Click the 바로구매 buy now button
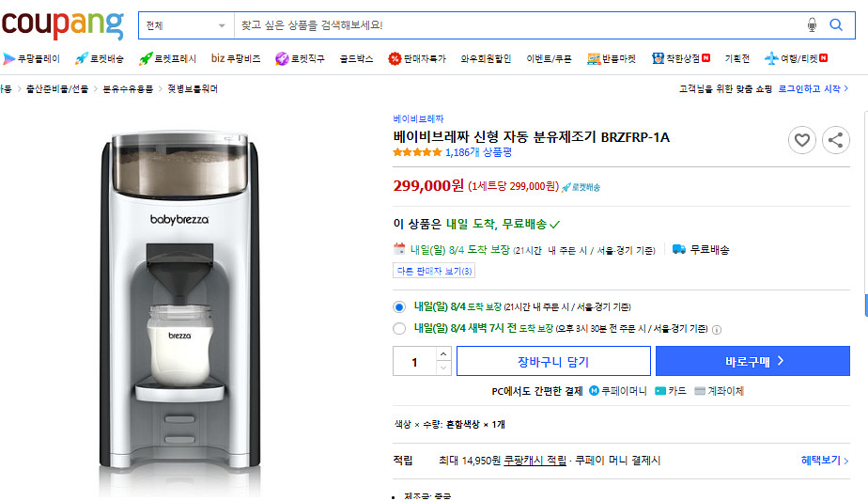868x501 pixels. pos(754,361)
